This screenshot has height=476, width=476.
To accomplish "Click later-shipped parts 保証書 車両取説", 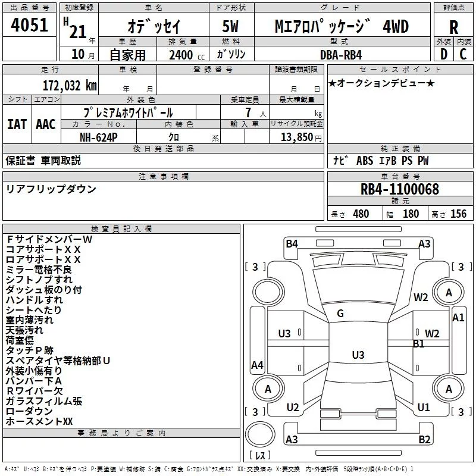I will point(43,160).
